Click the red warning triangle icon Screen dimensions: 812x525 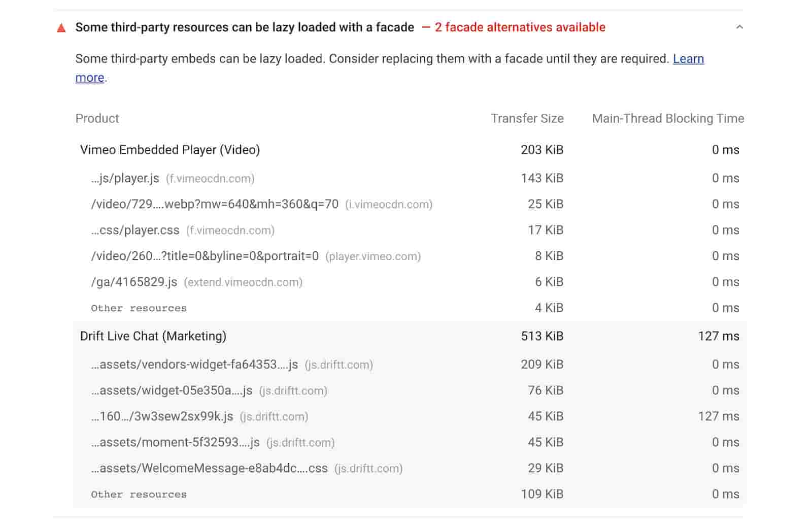click(61, 28)
